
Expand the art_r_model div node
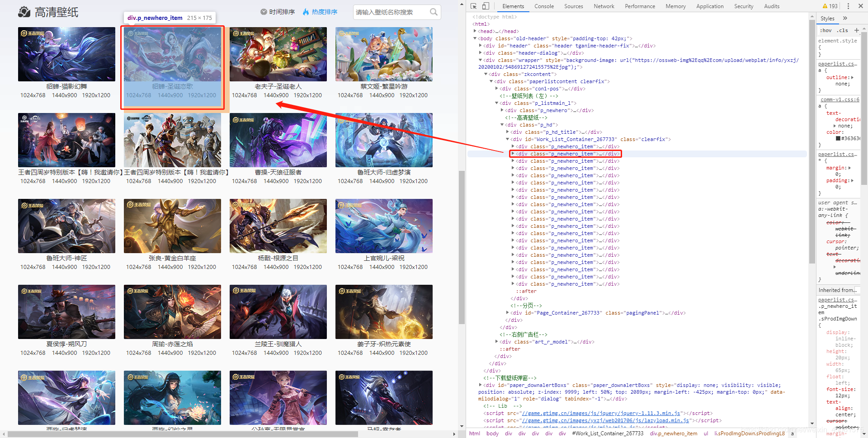[496, 342]
